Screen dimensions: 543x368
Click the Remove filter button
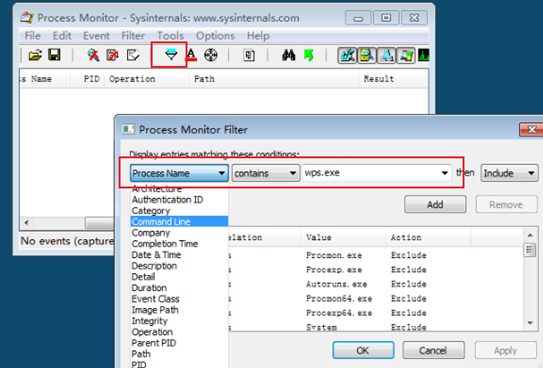506,205
